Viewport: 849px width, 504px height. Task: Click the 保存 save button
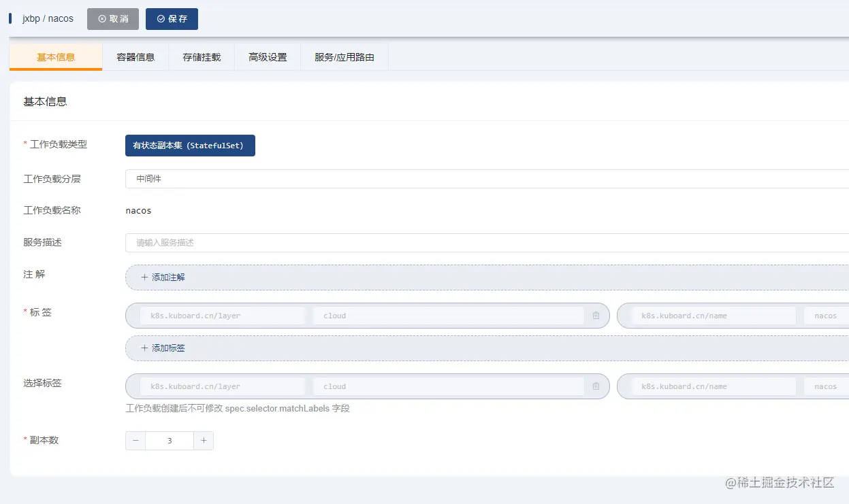click(172, 19)
